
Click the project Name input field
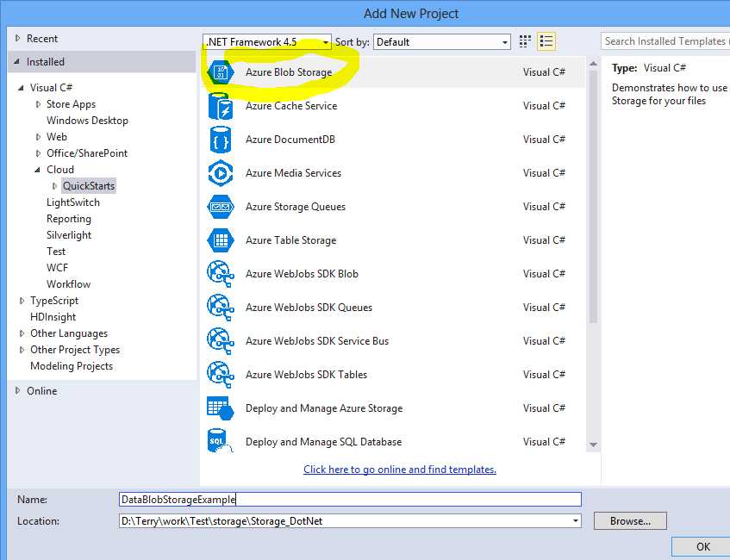[350, 500]
